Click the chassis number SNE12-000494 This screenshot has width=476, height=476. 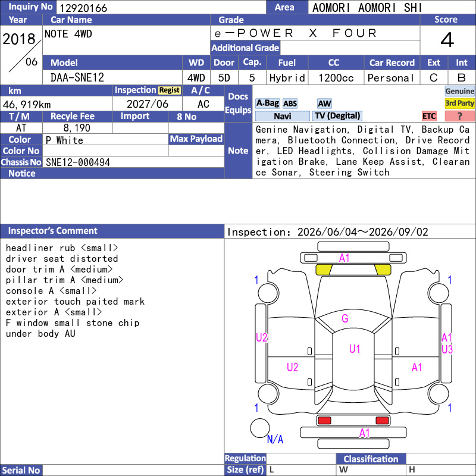(x=78, y=162)
